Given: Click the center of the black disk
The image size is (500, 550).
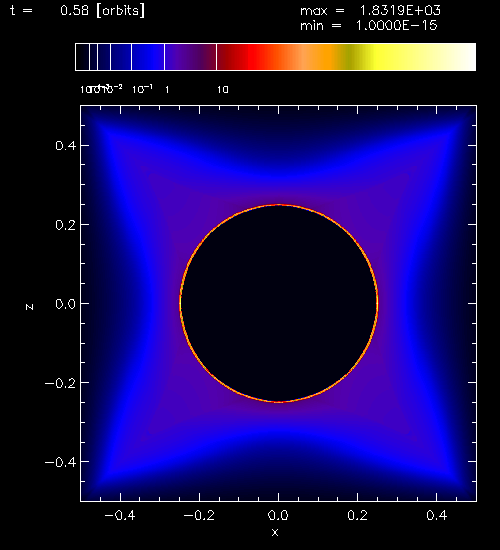Looking at the screenshot, I should 279,303.
